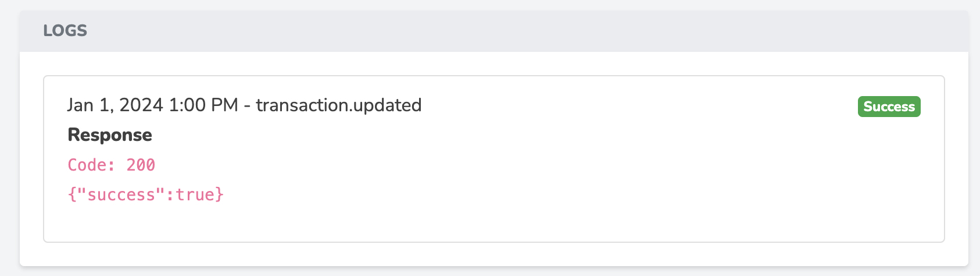The width and height of the screenshot is (980, 276).
Task: Click the pink Code: label
Action: [92, 165]
